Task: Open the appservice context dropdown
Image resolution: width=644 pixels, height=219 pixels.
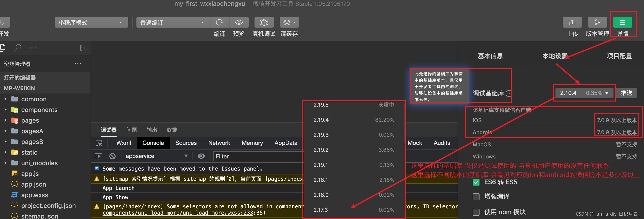Action: (x=156, y=156)
